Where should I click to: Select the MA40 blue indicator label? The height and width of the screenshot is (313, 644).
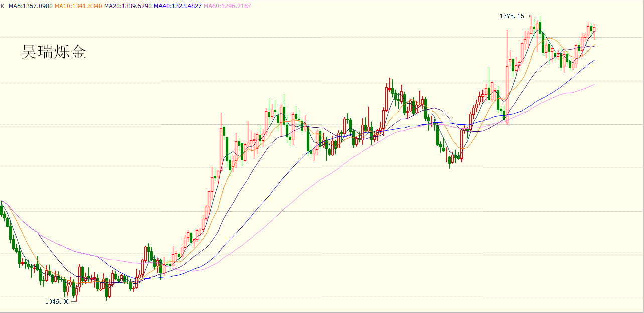tap(178, 6)
